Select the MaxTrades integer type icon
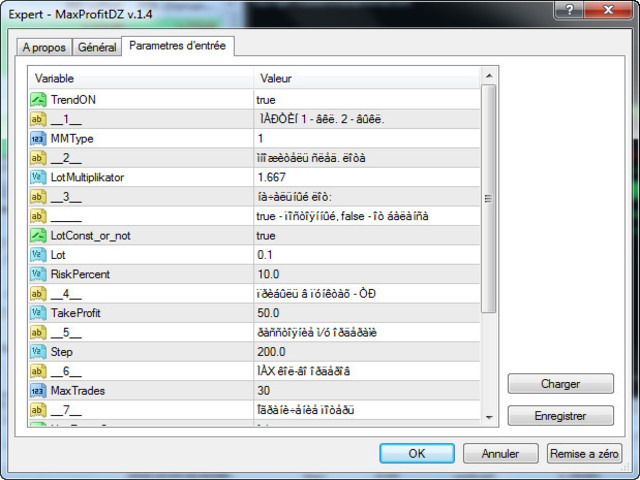The width and height of the screenshot is (640, 480). [x=38, y=391]
